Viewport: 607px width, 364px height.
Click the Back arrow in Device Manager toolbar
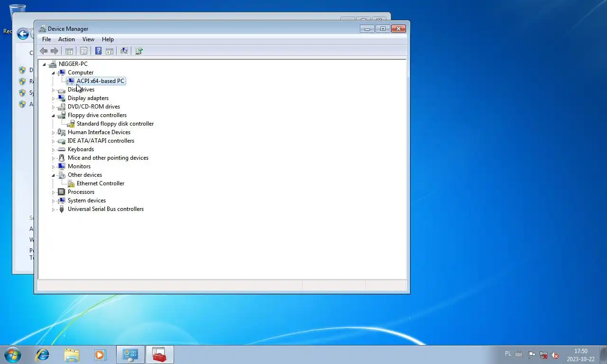[x=44, y=51]
